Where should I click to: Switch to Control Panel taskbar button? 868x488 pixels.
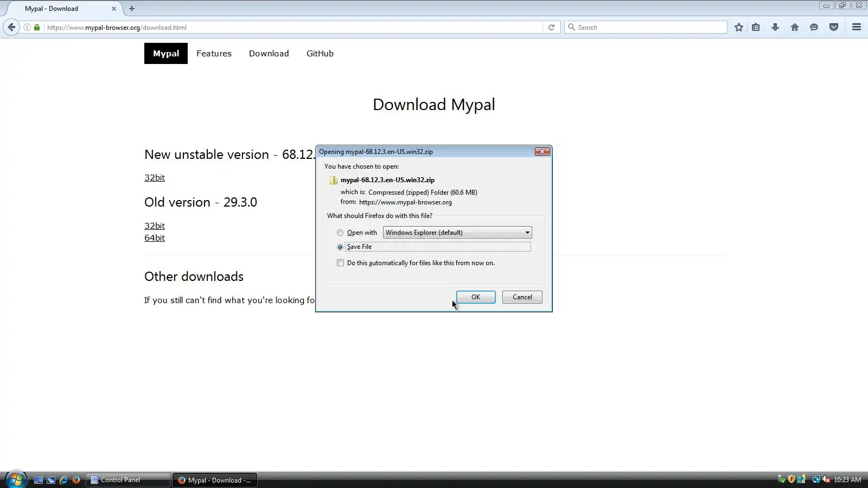tap(128, 480)
